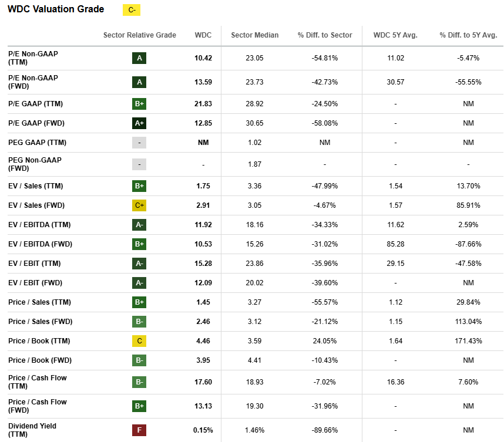Click the A+ grade badge for P/E GAAP (FWD)

(x=139, y=123)
